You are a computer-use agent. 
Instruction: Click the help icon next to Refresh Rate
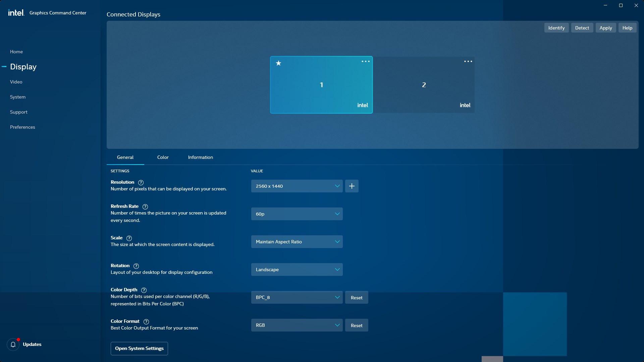pyautogui.click(x=145, y=207)
